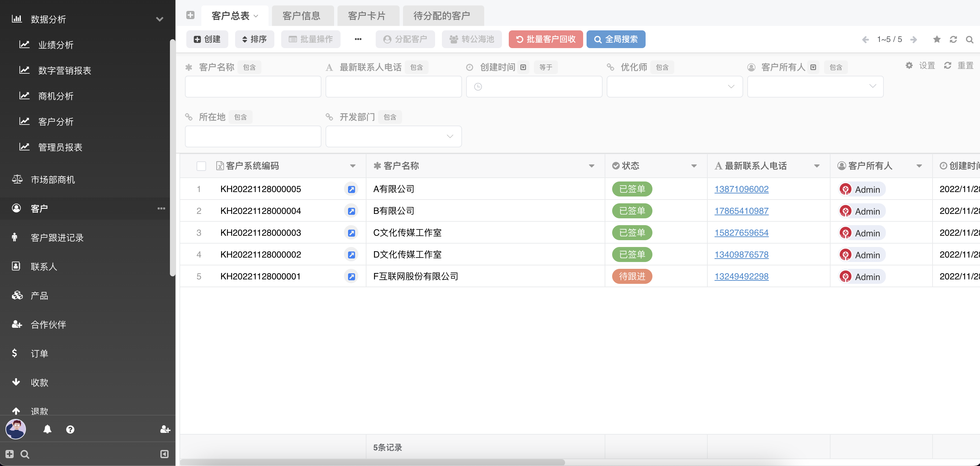Toggle the 创建时间 filter option box
The image size is (980, 466).
click(523, 67)
